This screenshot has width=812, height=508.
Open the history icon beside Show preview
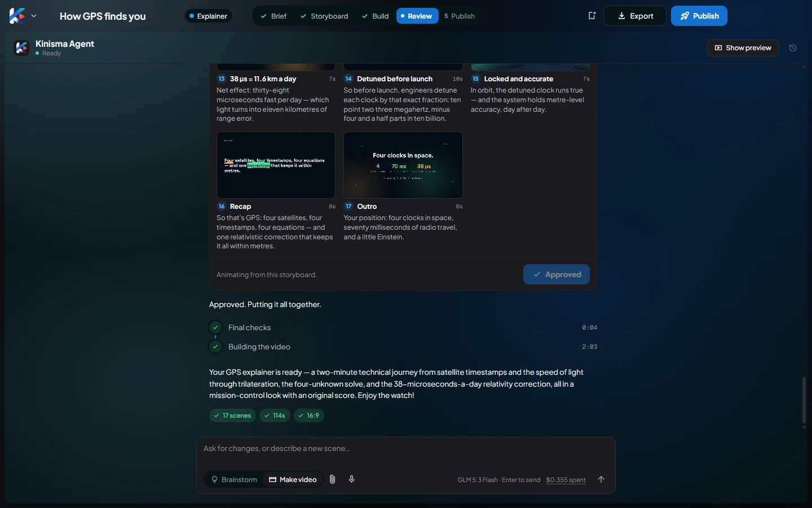793,48
